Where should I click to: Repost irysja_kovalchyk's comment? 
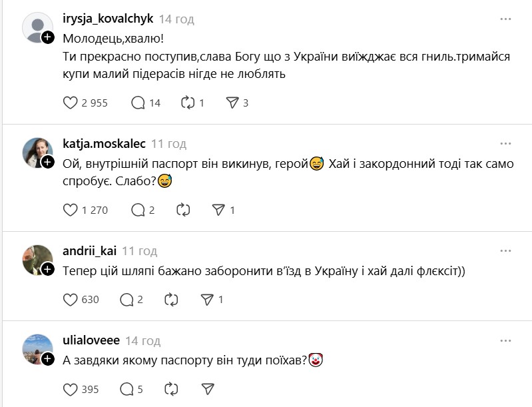click(x=188, y=103)
